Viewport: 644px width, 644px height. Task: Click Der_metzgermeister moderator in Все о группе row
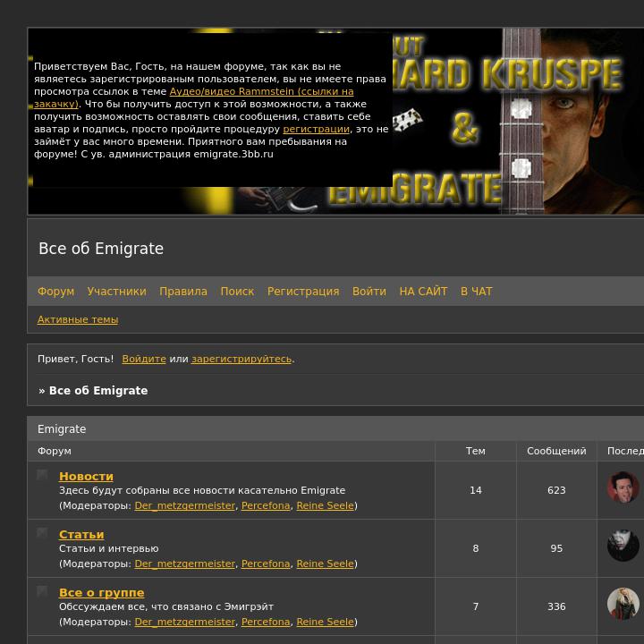pyautogui.click(x=185, y=622)
